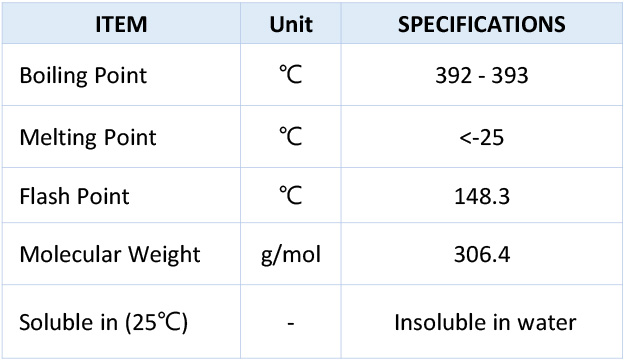Click the <-25 melting point value
625x360 pixels.
482,138
